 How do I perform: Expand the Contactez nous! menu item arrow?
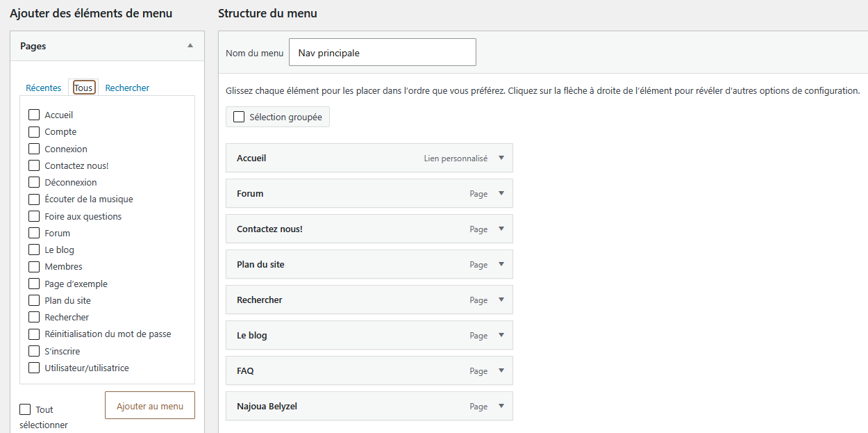tap(501, 229)
